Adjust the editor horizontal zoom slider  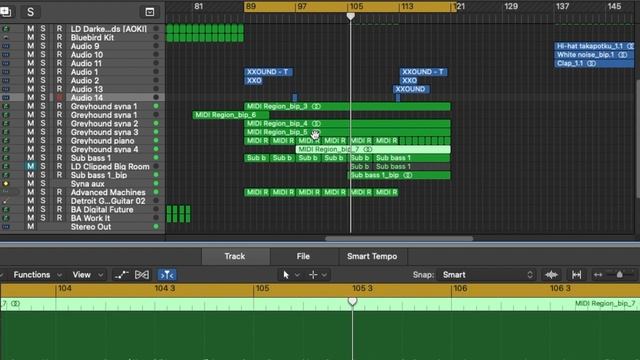620,275
